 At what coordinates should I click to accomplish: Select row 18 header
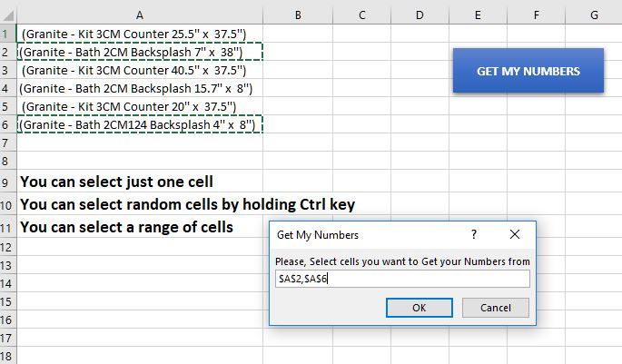[8, 356]
